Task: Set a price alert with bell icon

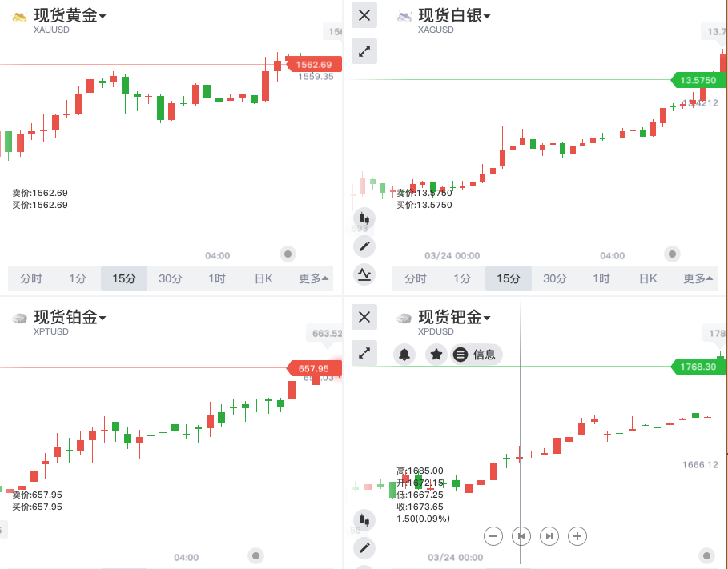Action: (404, 355)
